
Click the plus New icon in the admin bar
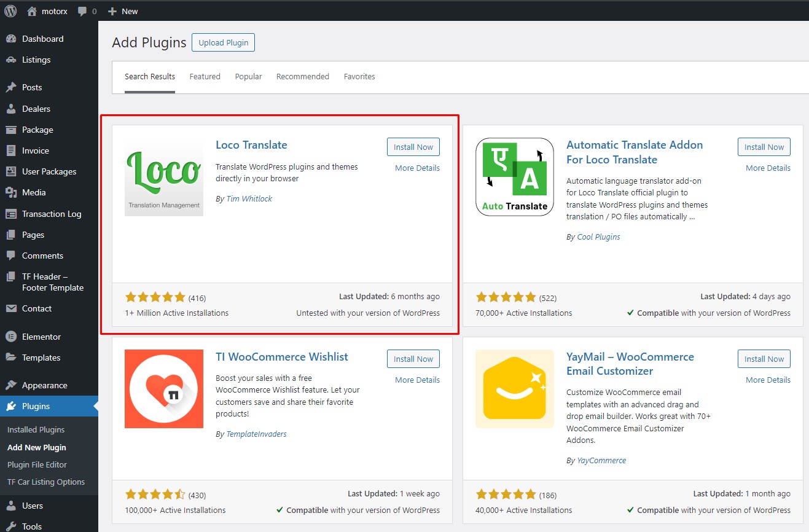(112, 11)
